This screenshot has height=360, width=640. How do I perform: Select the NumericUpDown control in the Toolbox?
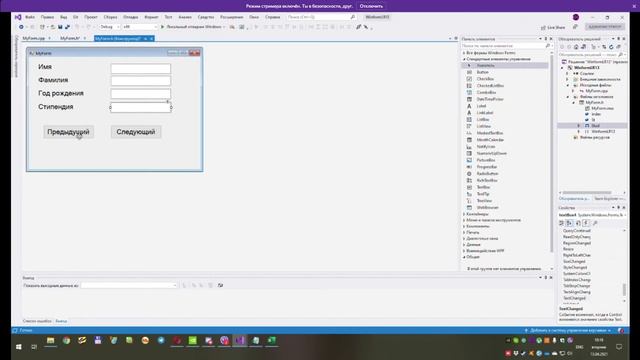(504, 153)
